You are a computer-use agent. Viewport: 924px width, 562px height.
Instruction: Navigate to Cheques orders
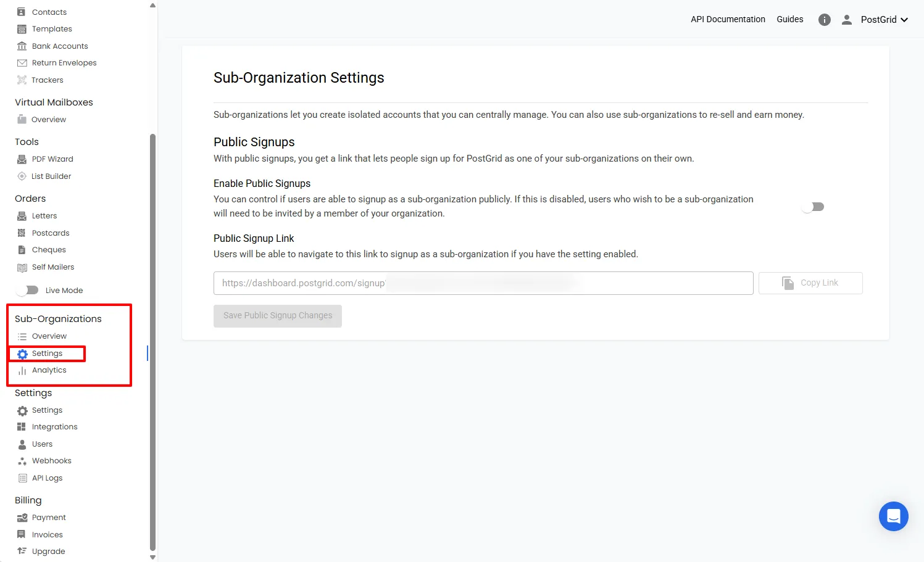pos(48,249)
